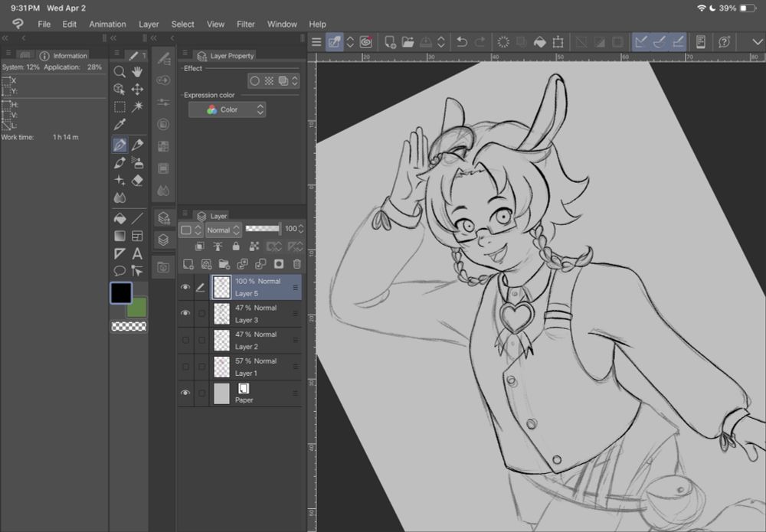Show Layer 1 by clicking its visibility box

coord(185,367)
